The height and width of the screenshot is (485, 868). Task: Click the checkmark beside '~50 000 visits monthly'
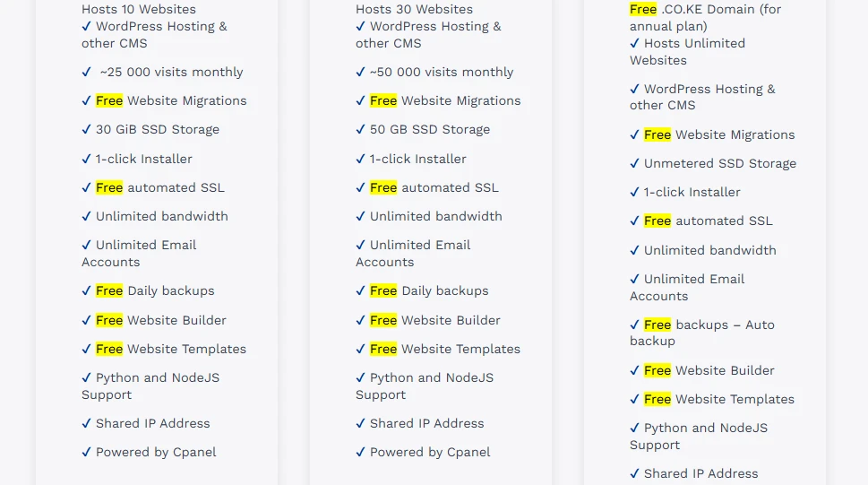360,72
